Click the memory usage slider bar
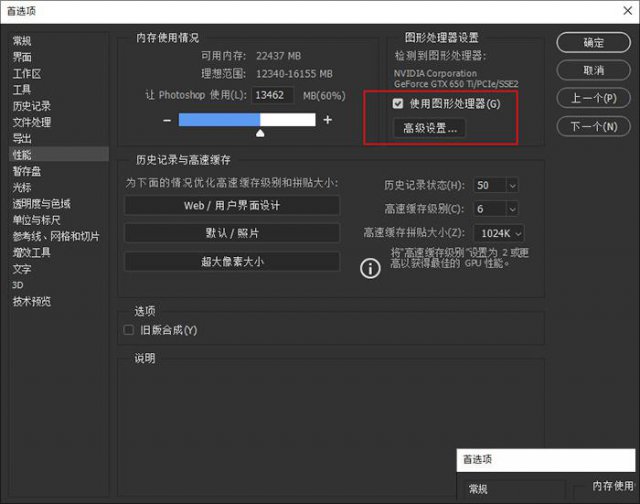The width and height of the screenshot is (640, 504). [247, 120]
